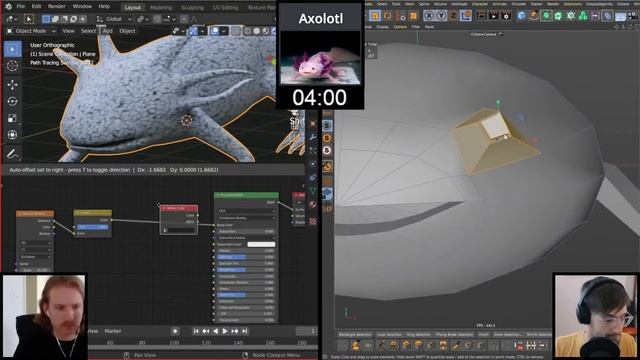Screen dimensions: 640x360
Task: Open Marker menu in Blender timeline
Action: pyautogui.click(x=113, y=331)
